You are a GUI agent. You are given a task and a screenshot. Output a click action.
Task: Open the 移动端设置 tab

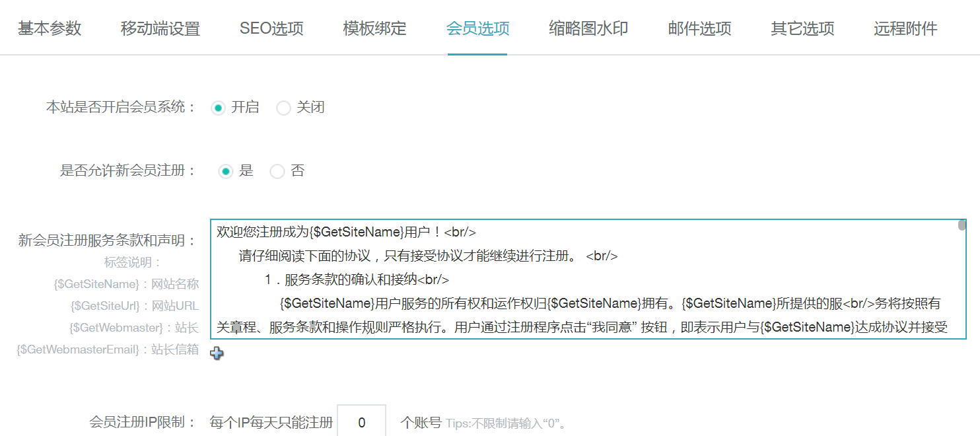159,28
